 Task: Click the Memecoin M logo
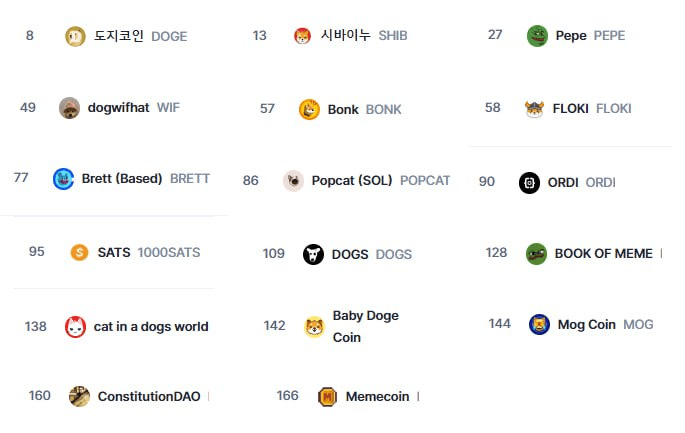(327, 397)
